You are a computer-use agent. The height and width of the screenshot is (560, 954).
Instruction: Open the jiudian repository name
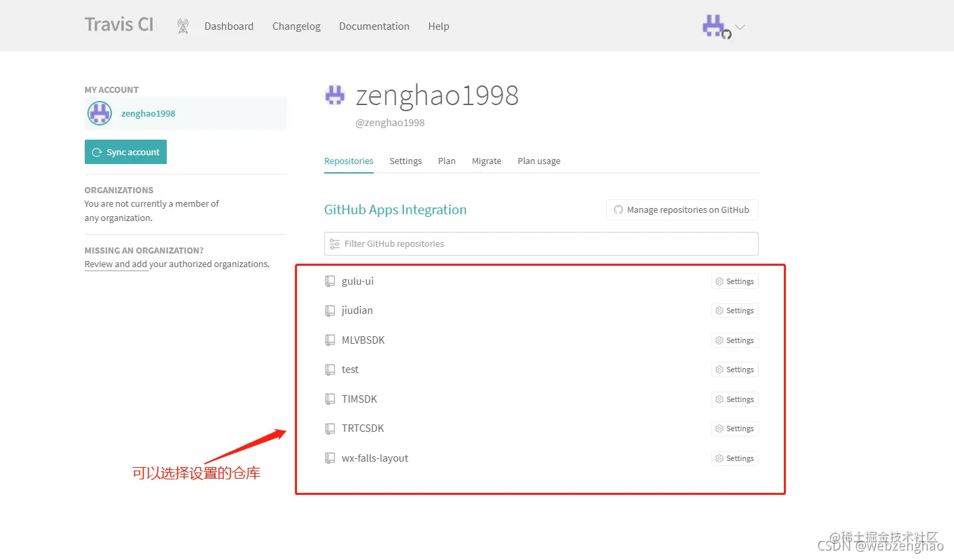357,311
